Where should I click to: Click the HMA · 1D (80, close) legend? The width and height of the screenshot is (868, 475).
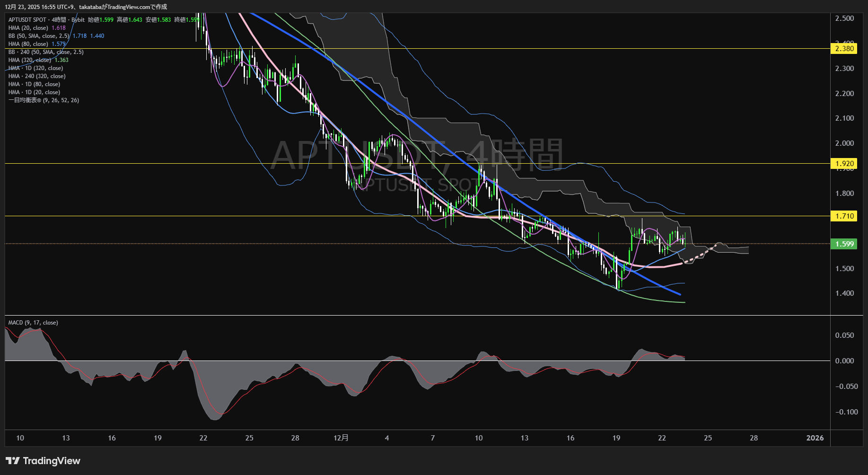click(34, 84)
